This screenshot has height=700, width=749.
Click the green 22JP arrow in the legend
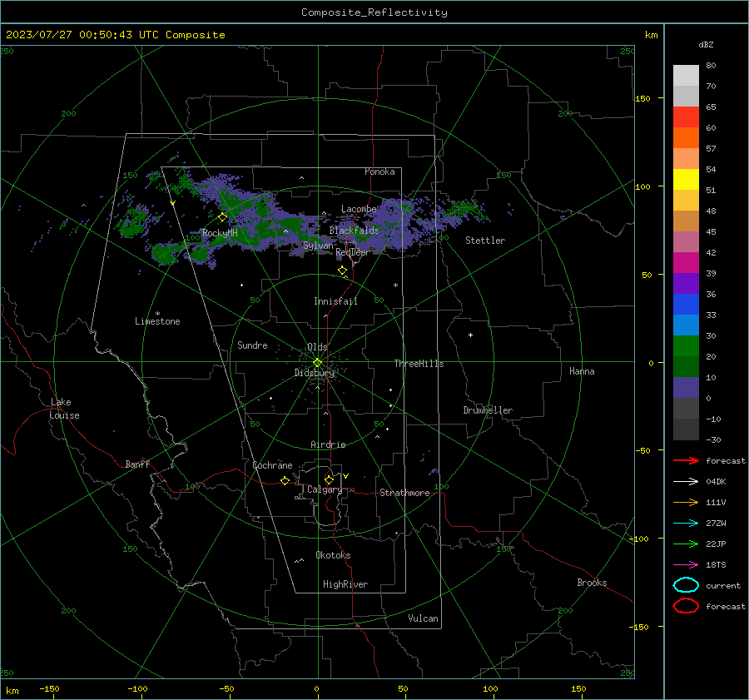click(686, 544)
